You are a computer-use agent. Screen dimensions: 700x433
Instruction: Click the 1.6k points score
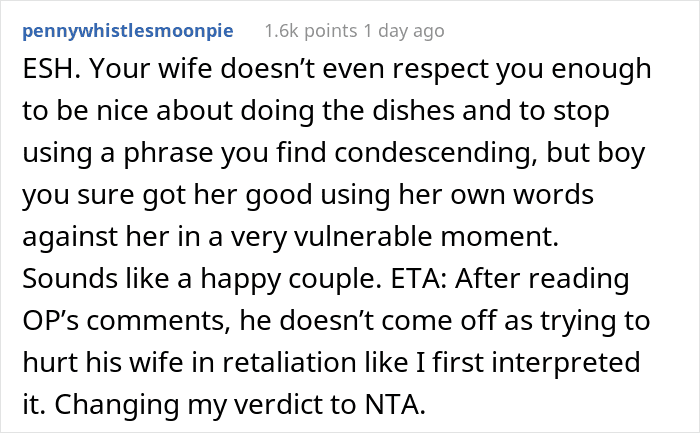point(311,31)
